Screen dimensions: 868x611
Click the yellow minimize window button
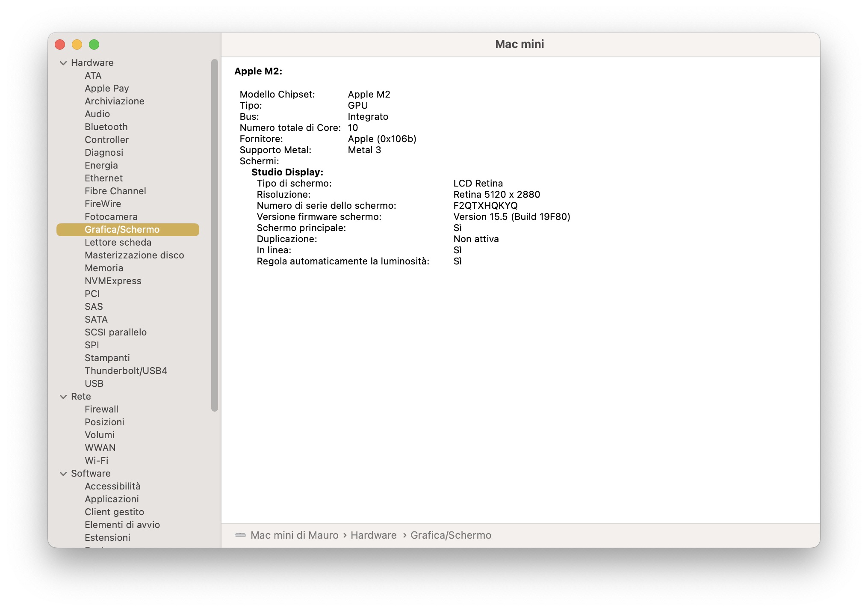click(x=77, y=44)
